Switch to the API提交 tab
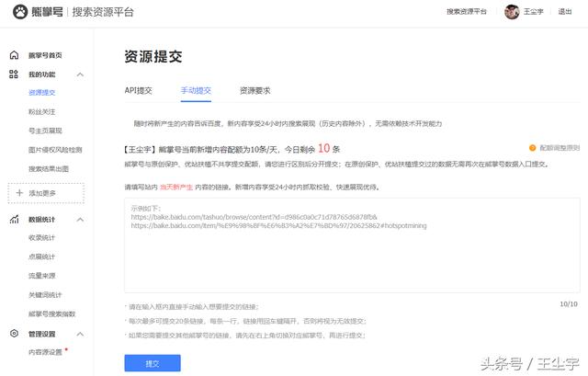The image size is (588, 376). point(139,91)
